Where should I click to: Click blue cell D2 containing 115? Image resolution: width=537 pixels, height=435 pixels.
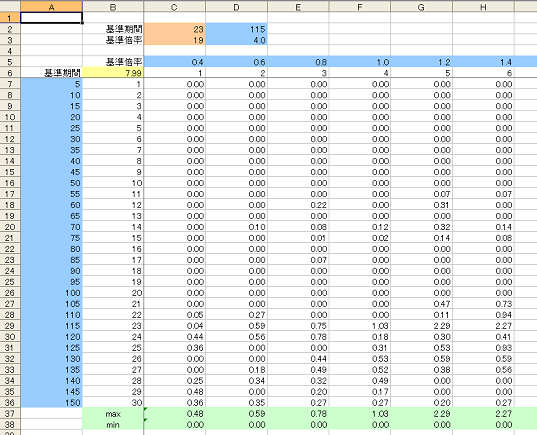(x=236, y=29)
